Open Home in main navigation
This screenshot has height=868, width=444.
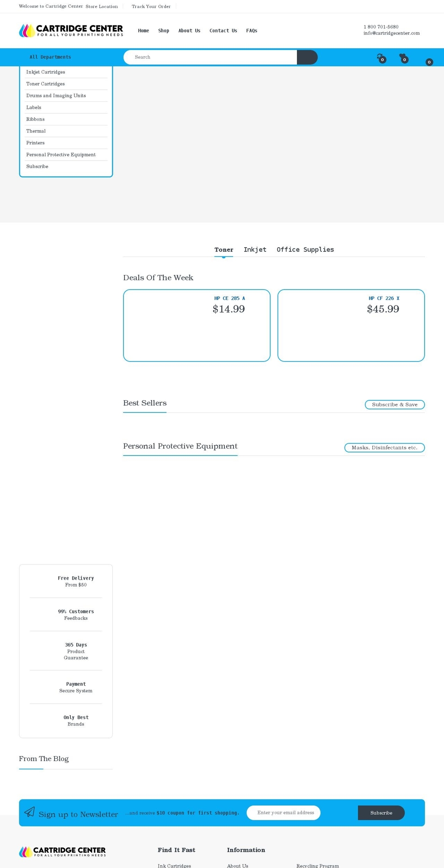click(x=143, y=31)
